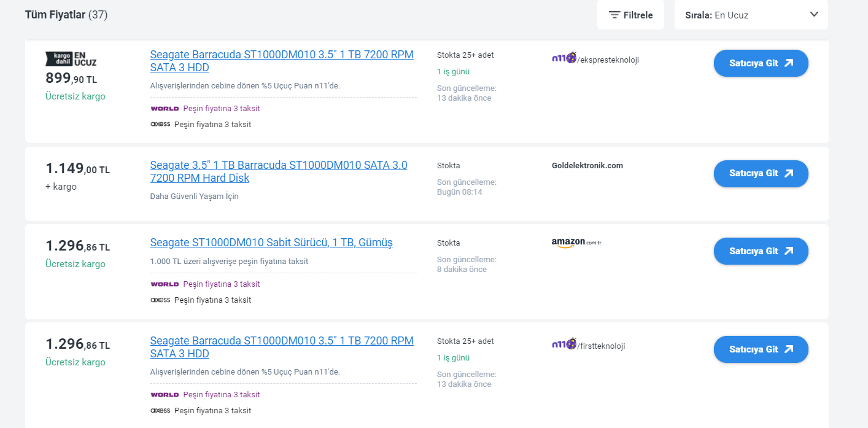Click World card logo in first listing
This screenshot has height=428, width=868.
tap(165, 109)
